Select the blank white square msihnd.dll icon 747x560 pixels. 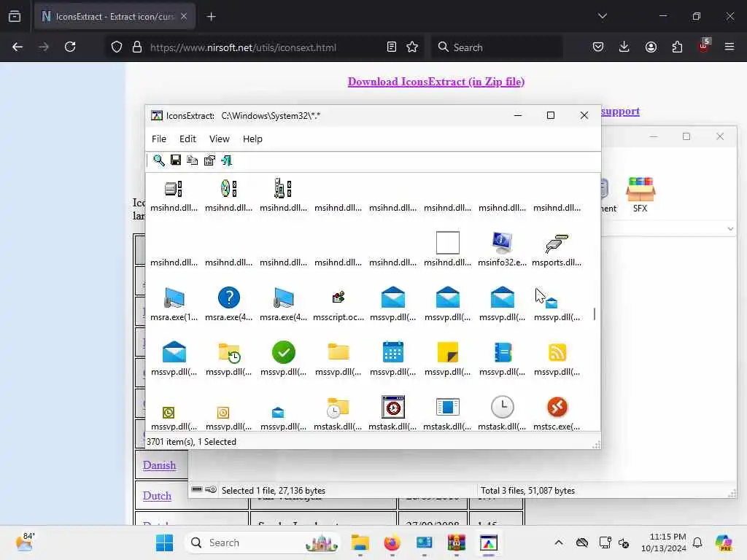pos(447,243)
